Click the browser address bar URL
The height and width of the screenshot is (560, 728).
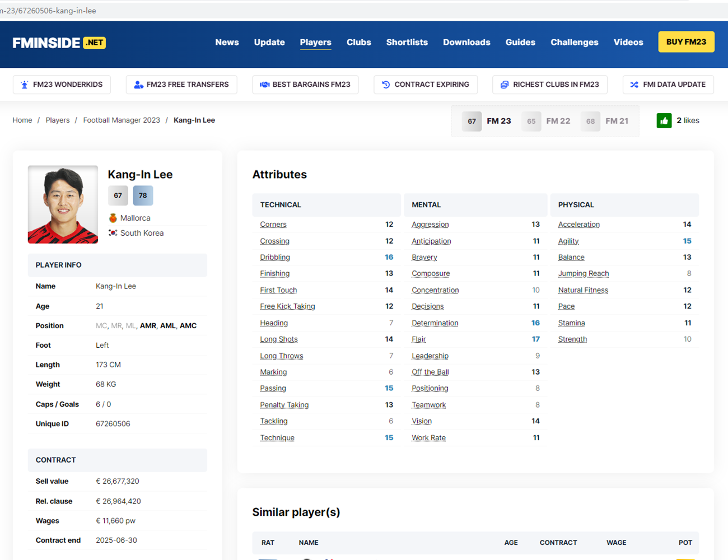point(48,11)
